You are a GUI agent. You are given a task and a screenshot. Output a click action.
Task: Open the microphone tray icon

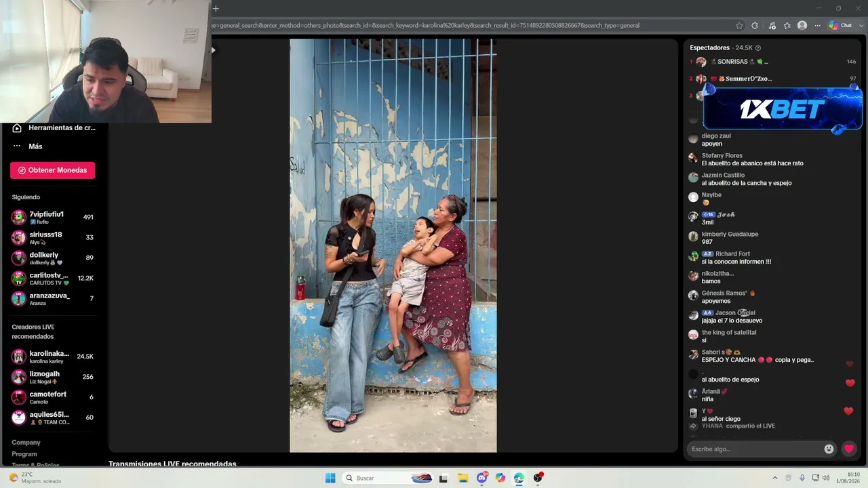click(x=802, y=478)
